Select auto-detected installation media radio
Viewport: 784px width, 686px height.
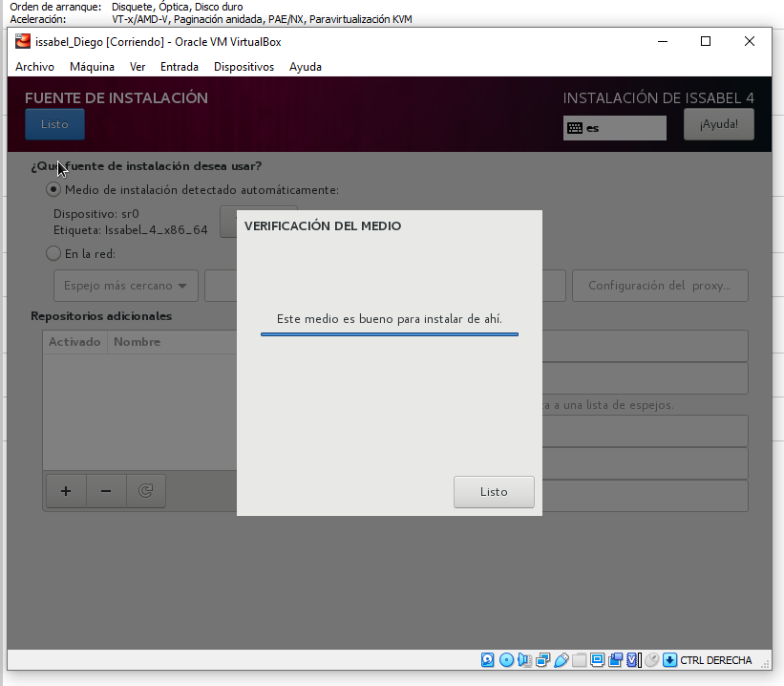pyautogui.click(x=53, y=189)
